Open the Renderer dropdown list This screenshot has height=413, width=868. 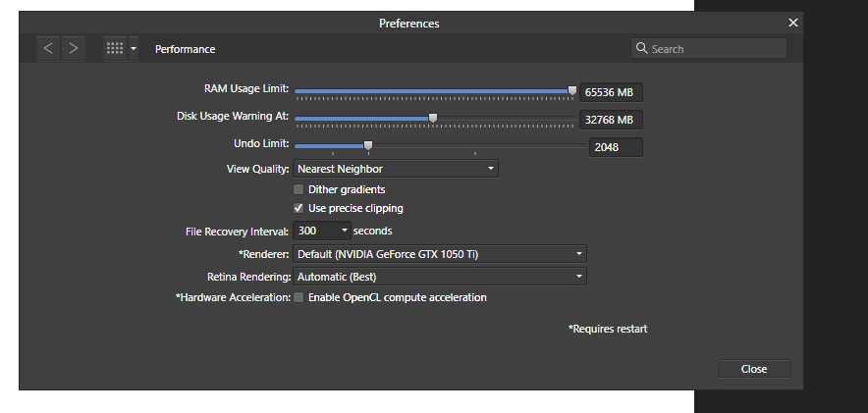[x=440, y=254]
